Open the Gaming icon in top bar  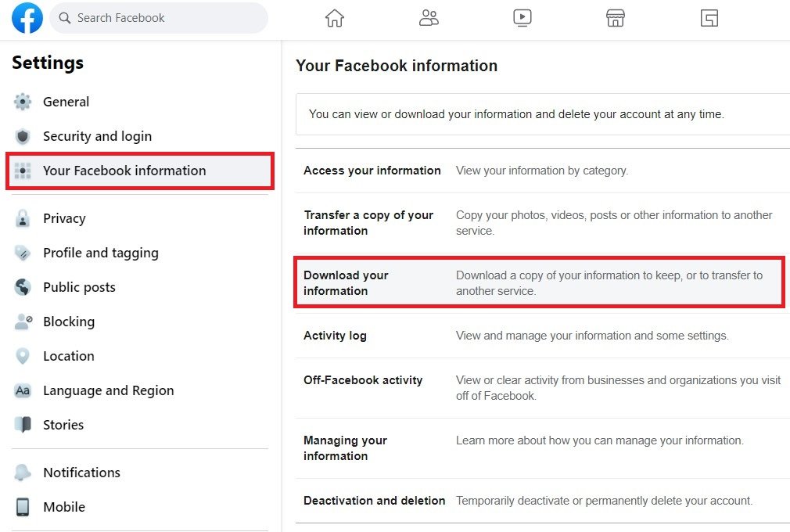coord(709,18)
